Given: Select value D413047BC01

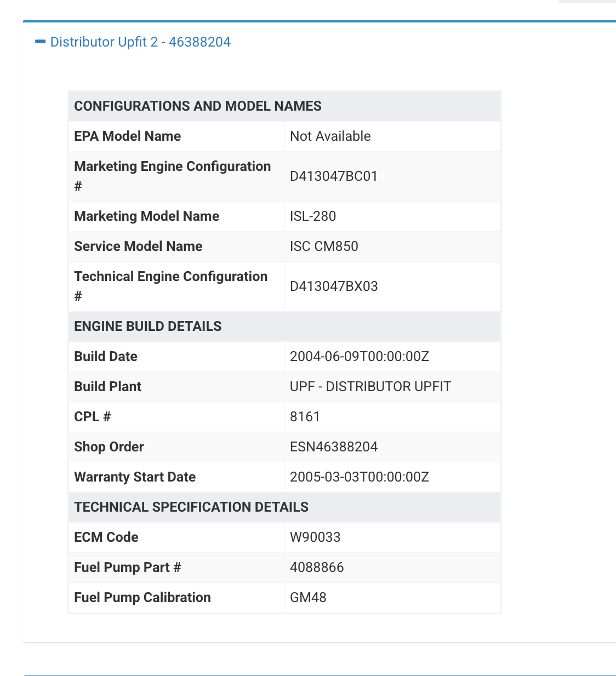Looking at the screenshot, I should point(334,176).
